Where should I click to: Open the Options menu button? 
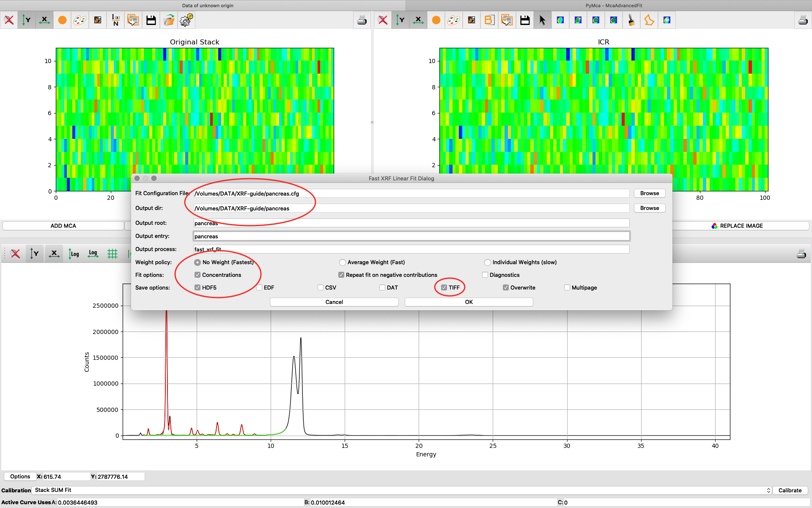click(x=20, y=476)
